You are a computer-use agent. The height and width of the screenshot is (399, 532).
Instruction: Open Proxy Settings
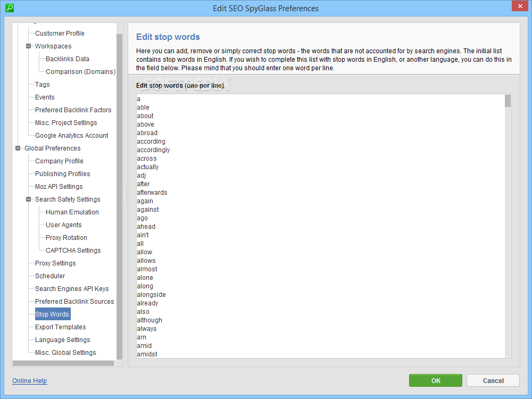tap(56, 263)
